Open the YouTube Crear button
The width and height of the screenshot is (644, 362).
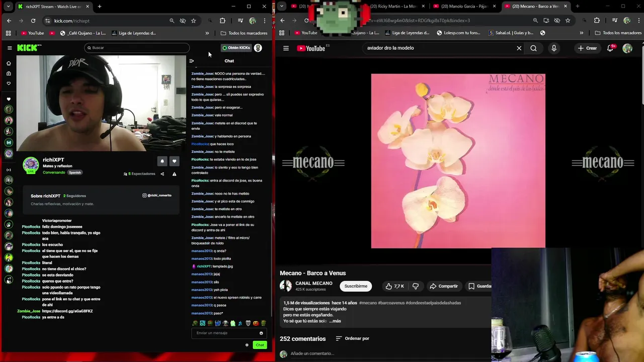pyautogui.click(x=587, y=48)
